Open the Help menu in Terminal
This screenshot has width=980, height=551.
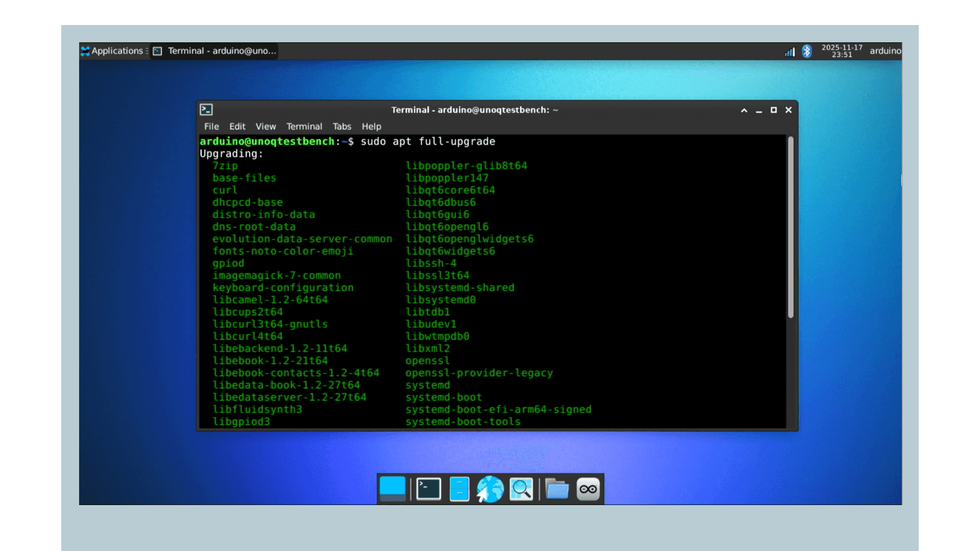point(372,127)
